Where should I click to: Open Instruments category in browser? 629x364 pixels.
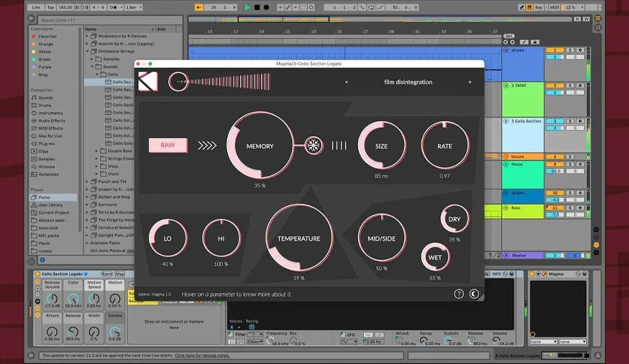(x=50, y=113)
